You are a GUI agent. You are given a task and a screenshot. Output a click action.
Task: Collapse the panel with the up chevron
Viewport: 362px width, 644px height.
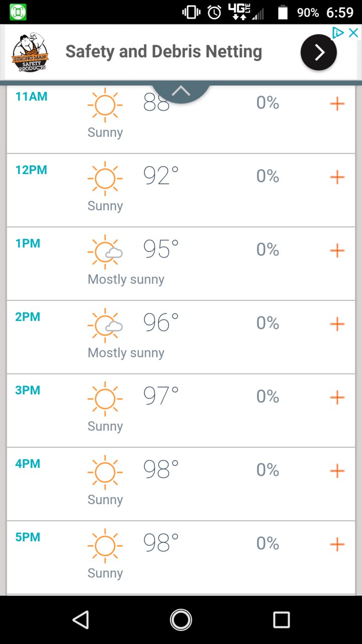click(181, 91)
